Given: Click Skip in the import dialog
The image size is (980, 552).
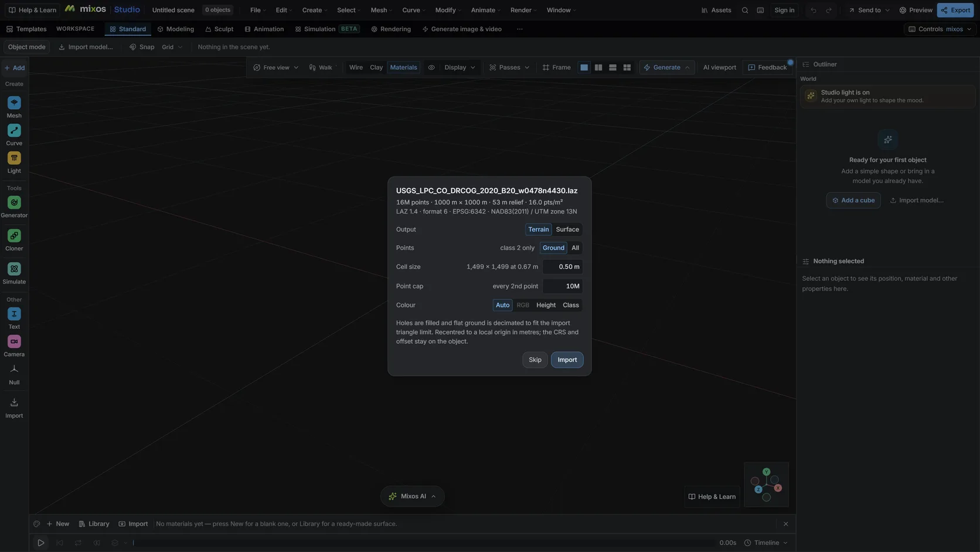Looking at the screenshot, I should coord(535,360).
